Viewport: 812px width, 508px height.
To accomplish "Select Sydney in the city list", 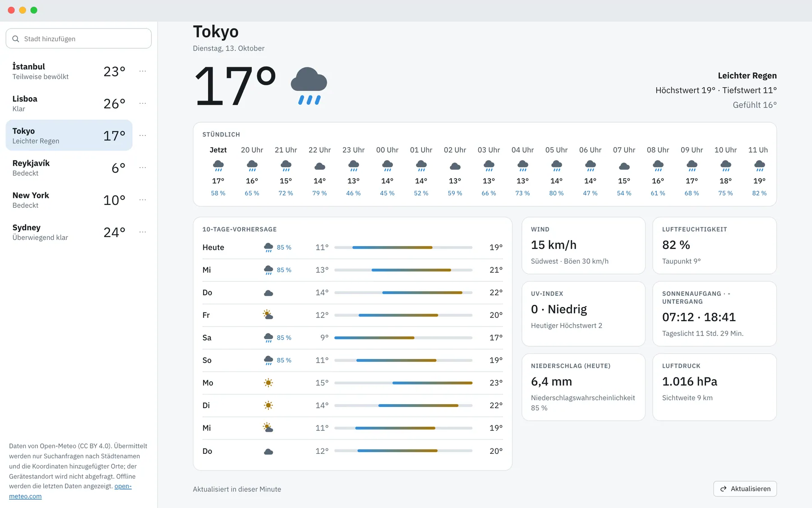I will 69,232.
